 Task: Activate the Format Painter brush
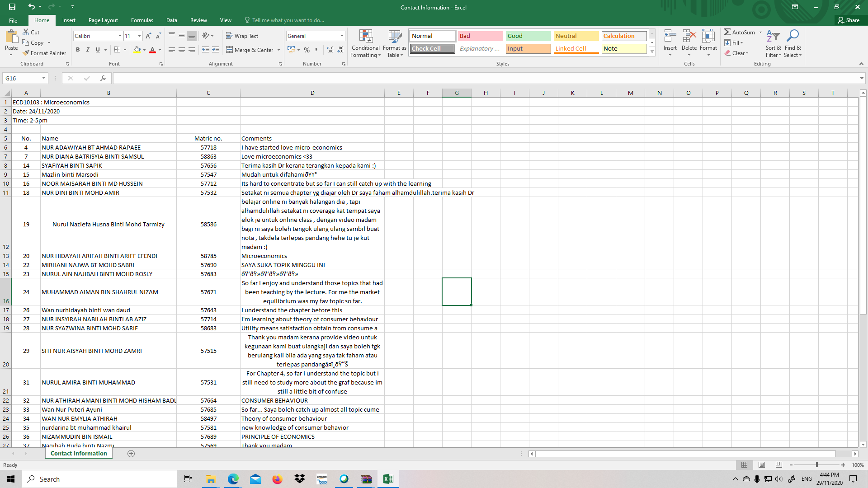(x=44, y=53)
